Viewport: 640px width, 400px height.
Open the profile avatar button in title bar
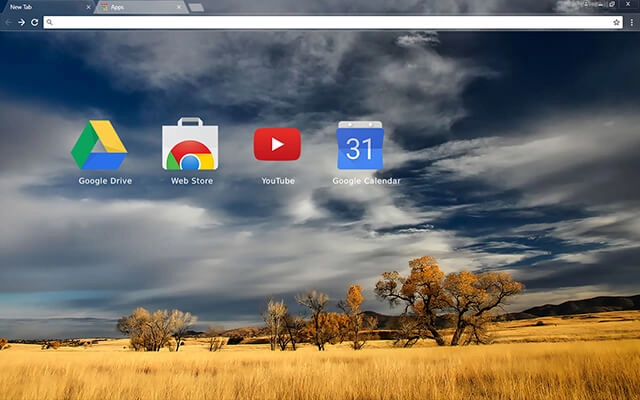[x=586, y=4]
